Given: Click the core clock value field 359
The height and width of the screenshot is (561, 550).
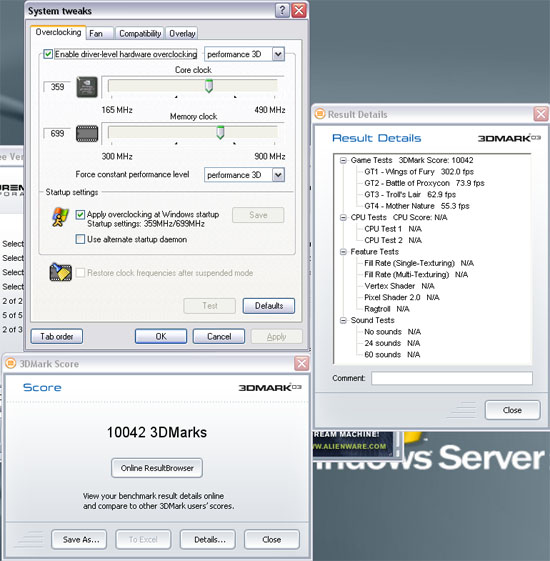Looking at the screenshot, I should pyautogui.click(x=57, y=87).
